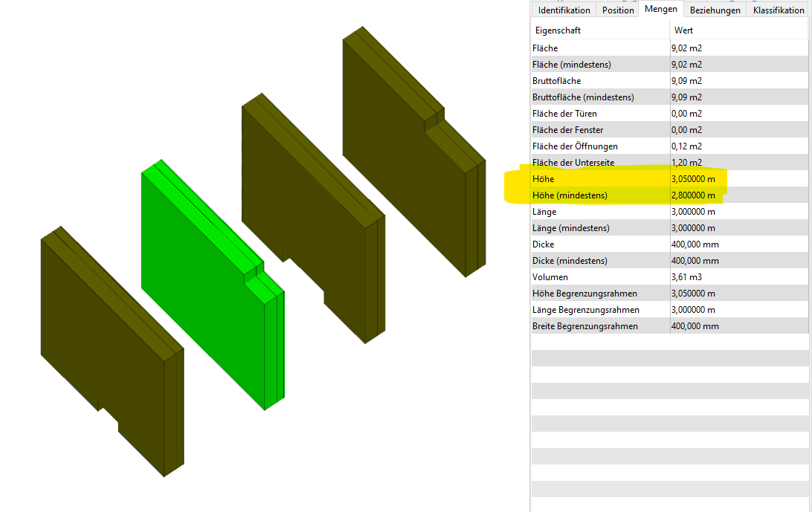Select the Fläche der Türen row
Viewport: 812px width, 512px height.
(x=669, y=114)
